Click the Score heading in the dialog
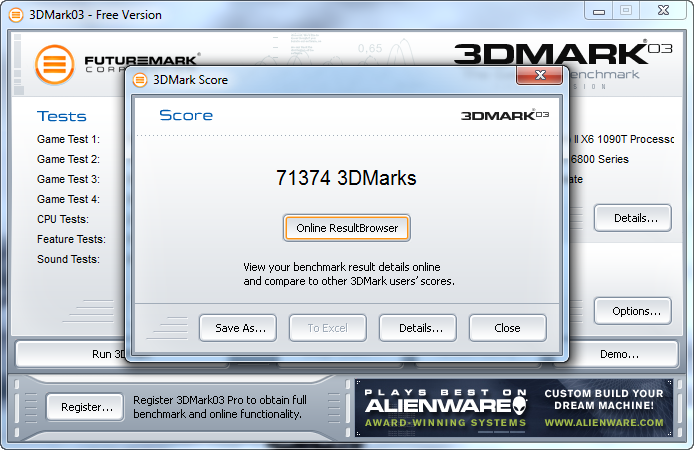The image size is (694, 450). [x=186, y=115]
